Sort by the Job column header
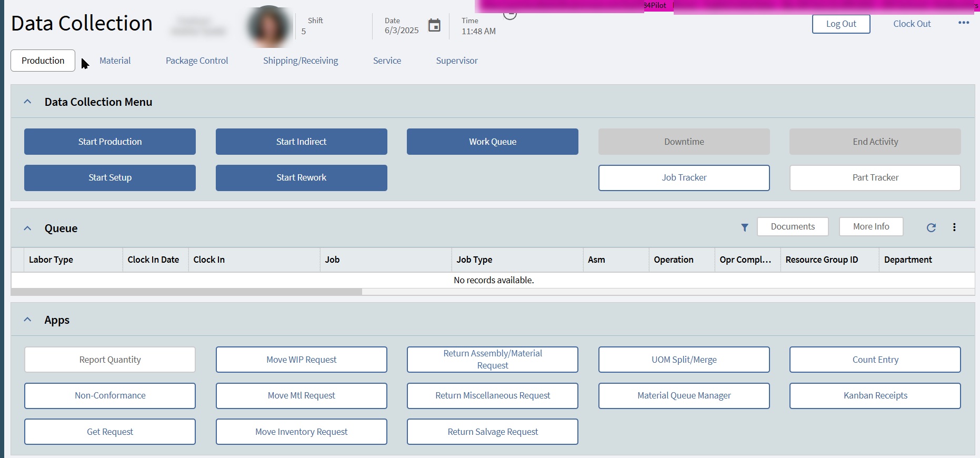The width and height of the screenshot is (980, 458). tap(386, 260)
